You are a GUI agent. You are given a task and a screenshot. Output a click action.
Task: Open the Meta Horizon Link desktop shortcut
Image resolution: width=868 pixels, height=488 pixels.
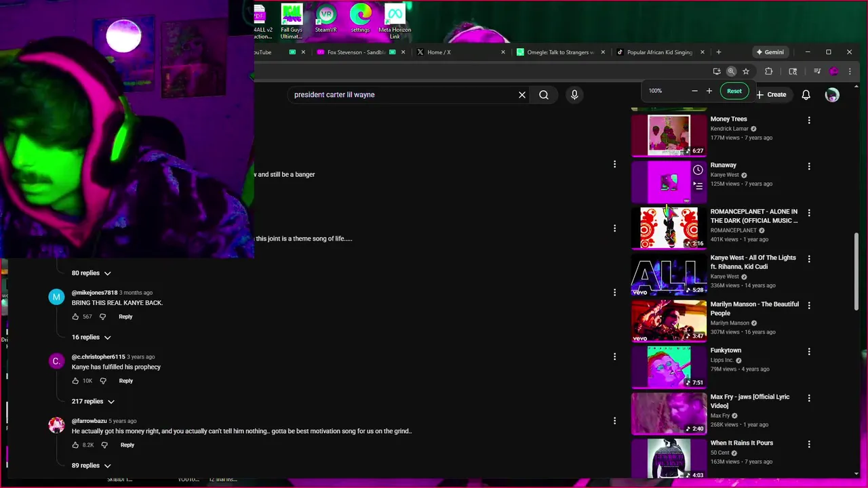point(395,22)
